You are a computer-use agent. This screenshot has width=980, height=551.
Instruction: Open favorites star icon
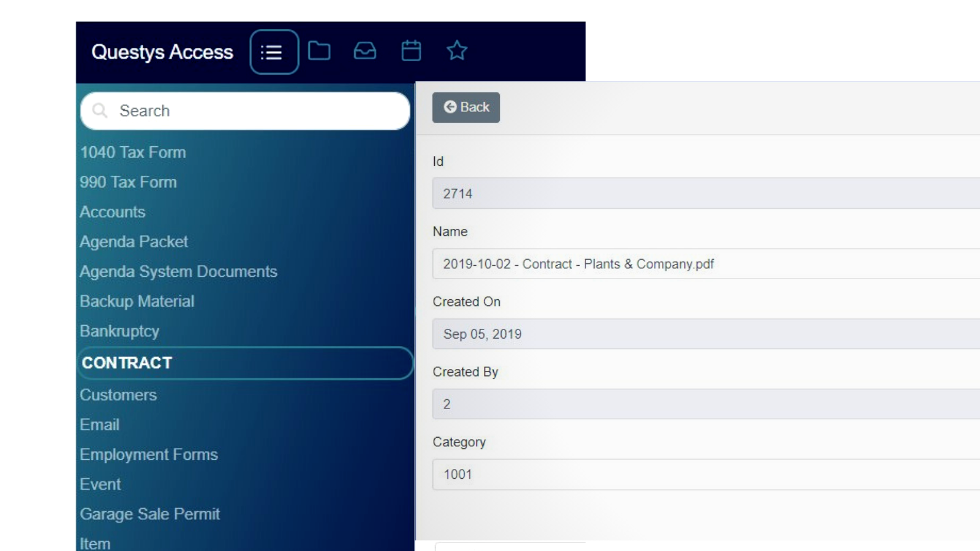click(x=457, y=50)
